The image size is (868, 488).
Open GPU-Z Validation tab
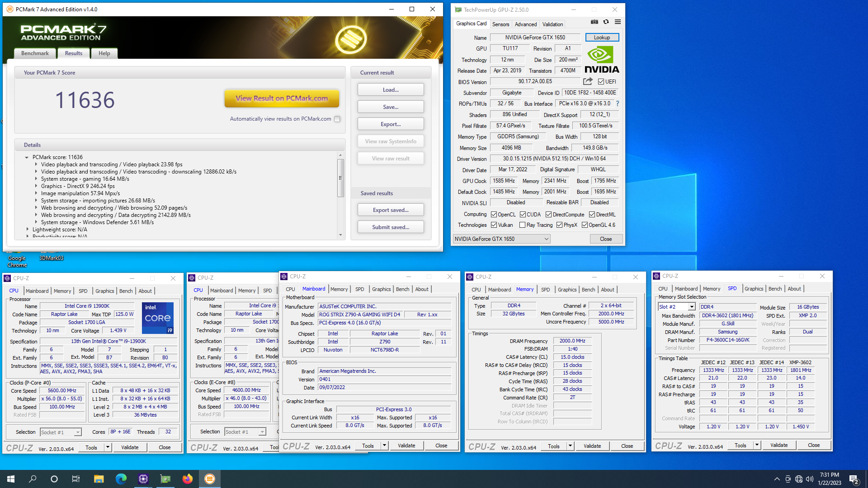(552, 24)
